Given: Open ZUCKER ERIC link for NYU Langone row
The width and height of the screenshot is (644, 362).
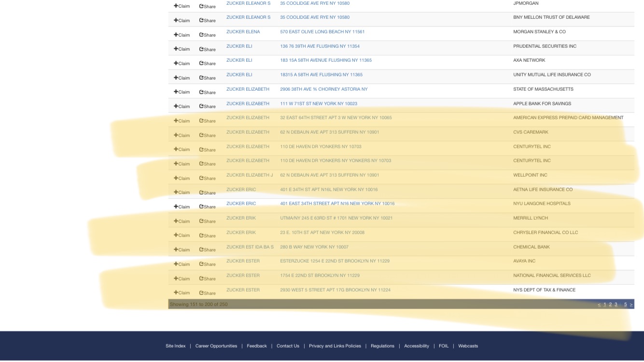Looking at the screenshot, I should tap(241, 204).
